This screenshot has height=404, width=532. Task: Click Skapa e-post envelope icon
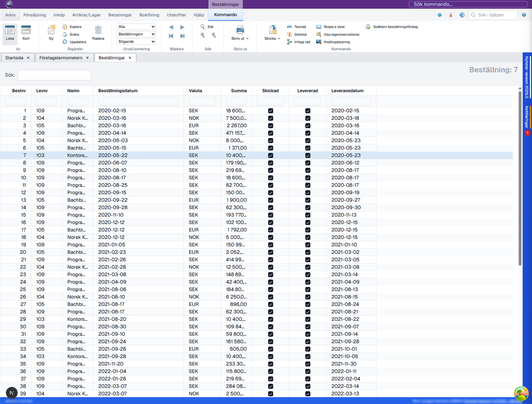pos(319,27)
